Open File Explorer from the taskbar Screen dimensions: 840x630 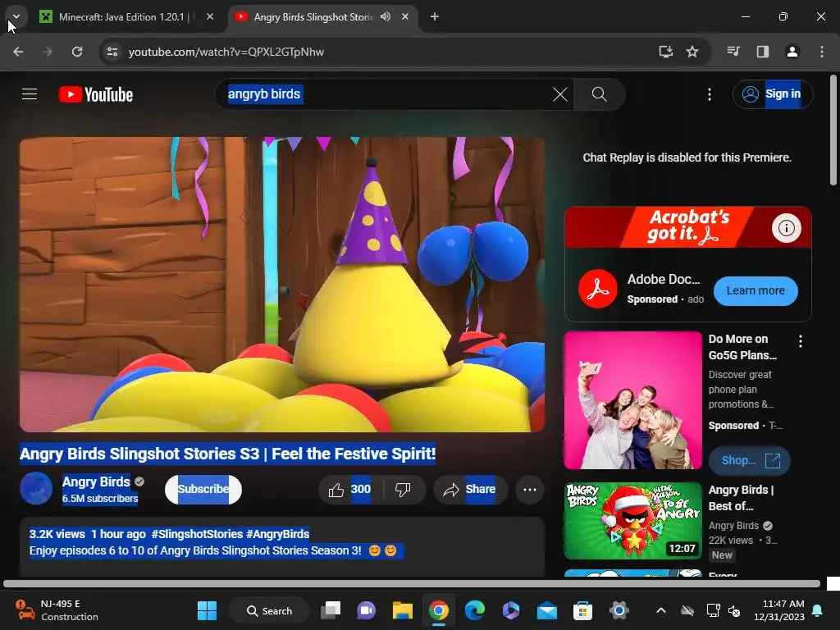pos(402,610)
